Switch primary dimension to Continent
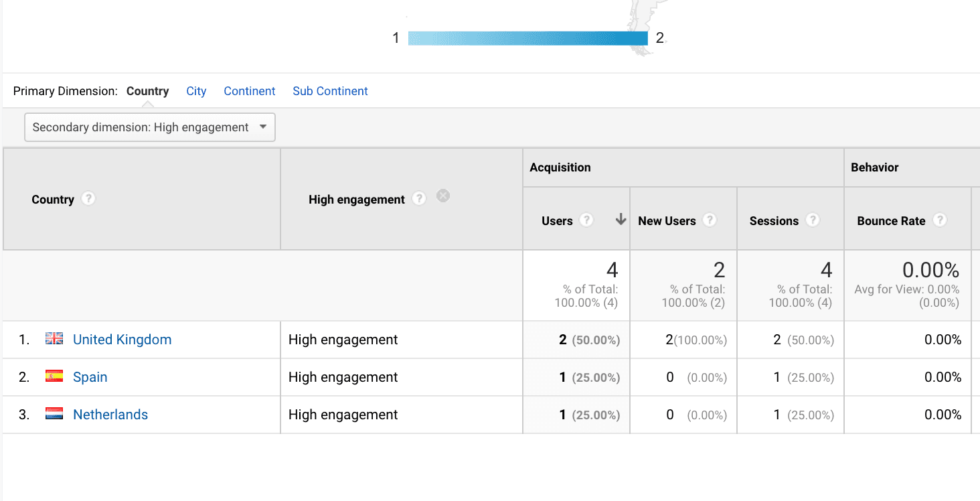980x501 pixels. (250, 91)
